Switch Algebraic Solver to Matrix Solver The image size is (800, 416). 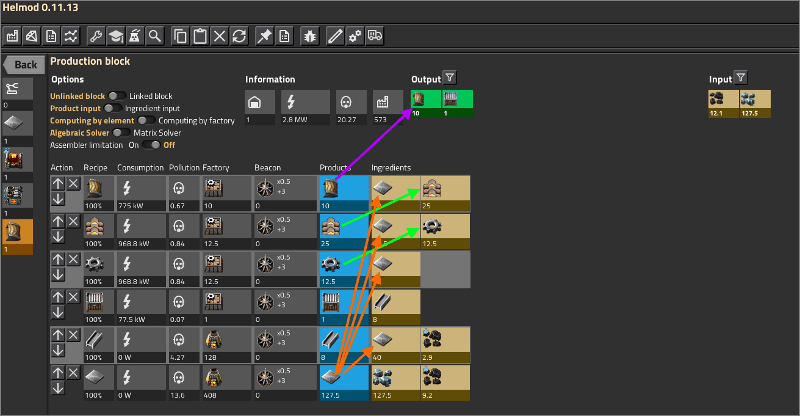122,132
